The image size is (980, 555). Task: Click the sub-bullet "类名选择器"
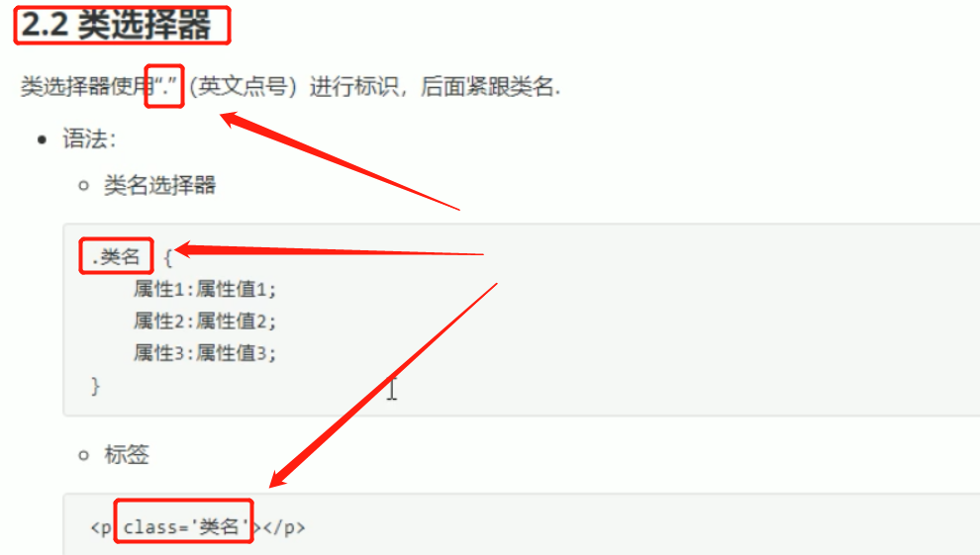(159, 185)
